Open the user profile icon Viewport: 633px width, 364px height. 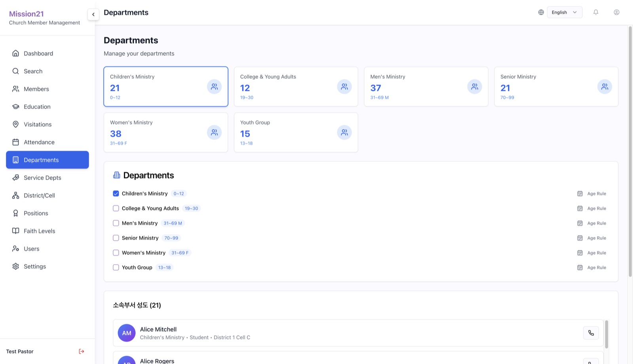(x=616, y=12)
